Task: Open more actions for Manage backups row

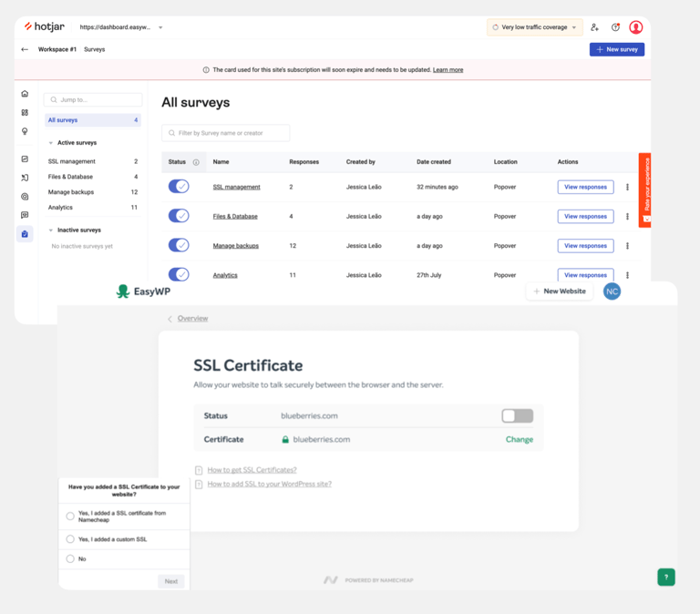Action: click(x=627, y=246)
